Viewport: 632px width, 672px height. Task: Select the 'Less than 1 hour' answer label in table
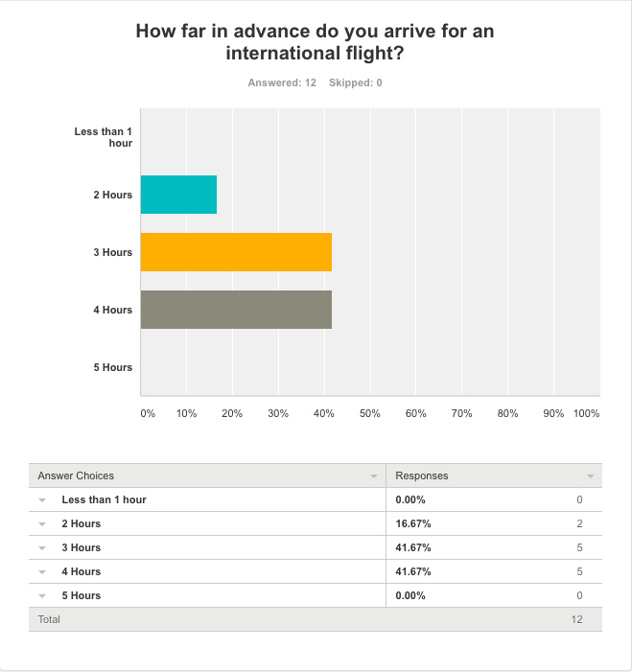pyautogui.click(x=104, y=499)
